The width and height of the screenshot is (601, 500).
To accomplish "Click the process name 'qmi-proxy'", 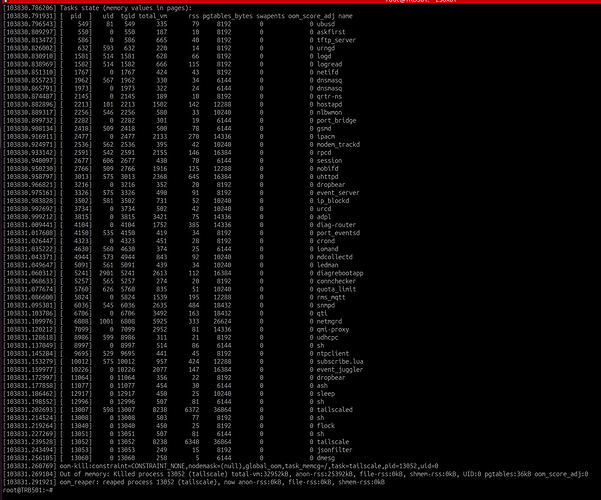I will (x=333, y=329).
